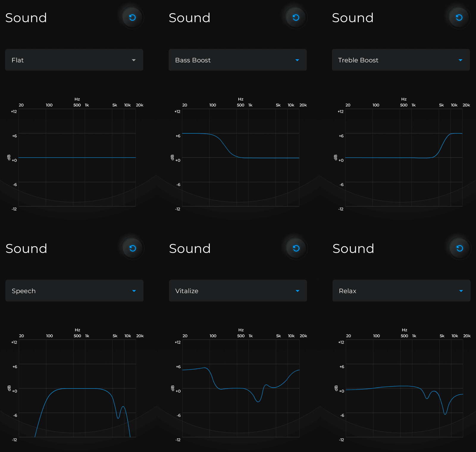Click the flat EQ line in the Flat graph

[77, 158]
